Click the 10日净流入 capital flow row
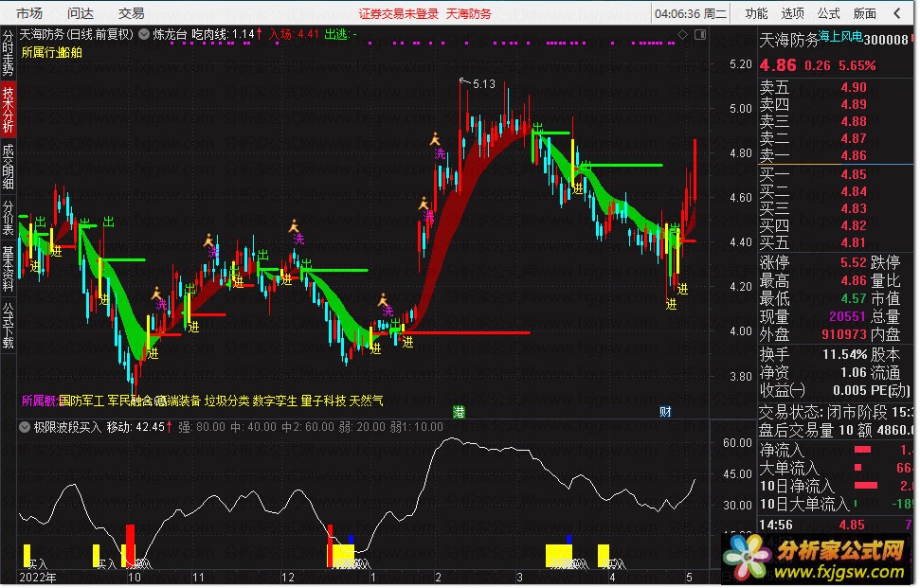The image size is (920, 588). (x=836, y=486)
